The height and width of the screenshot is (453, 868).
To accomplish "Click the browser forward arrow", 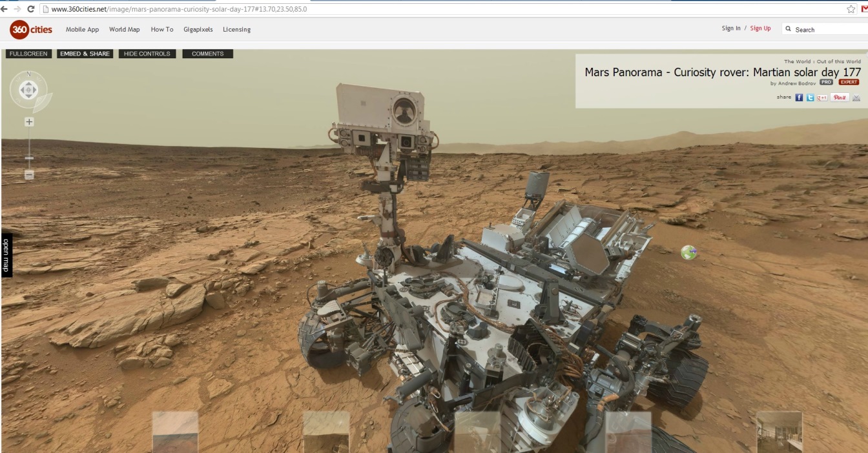I will click(x=17, y=9).
